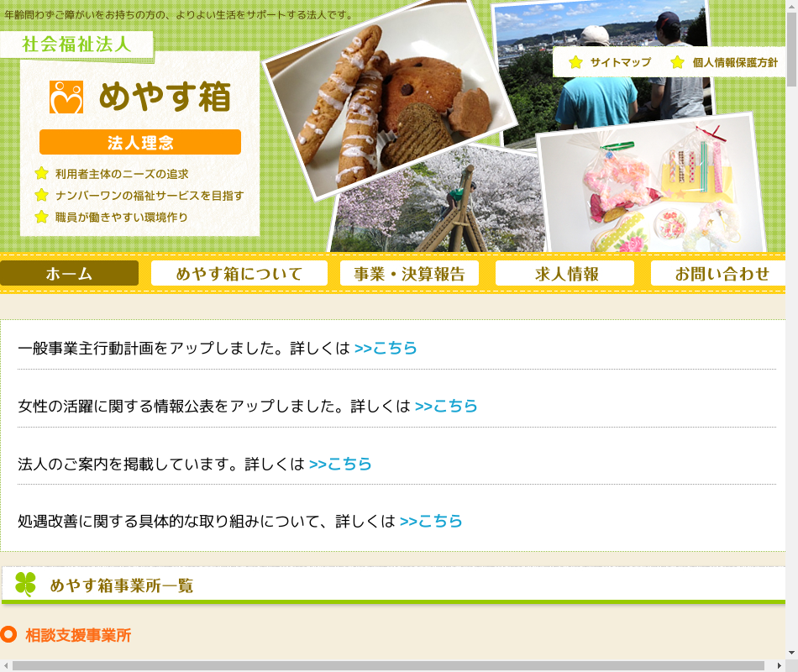Click the star icon beside 個人情報保護方針
The image size is (798, 672).
pos(677,62)
